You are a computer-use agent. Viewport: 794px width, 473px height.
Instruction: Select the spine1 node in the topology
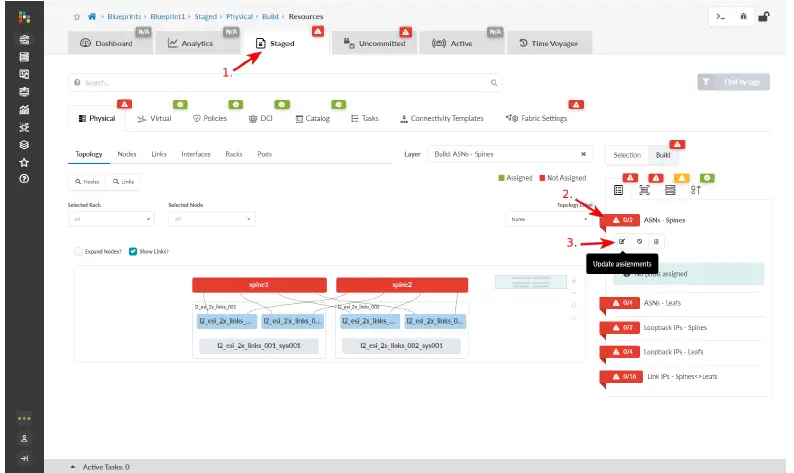pos(259,285)
